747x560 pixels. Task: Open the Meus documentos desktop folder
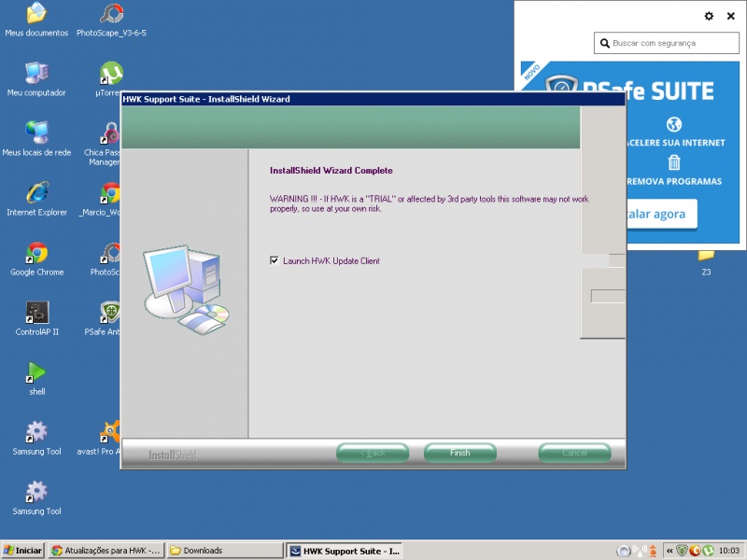(36, 20)
